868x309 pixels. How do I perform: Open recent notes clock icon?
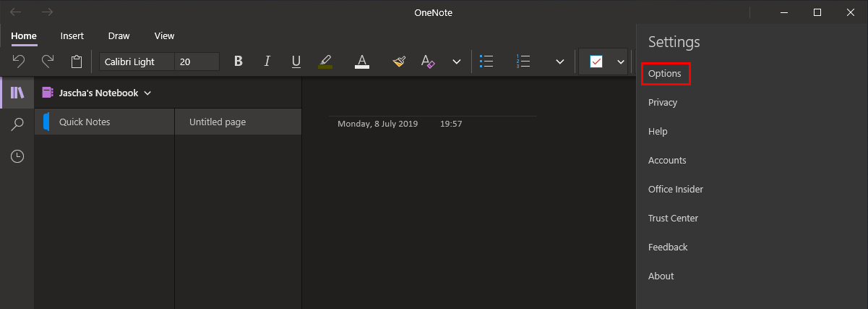17,156
